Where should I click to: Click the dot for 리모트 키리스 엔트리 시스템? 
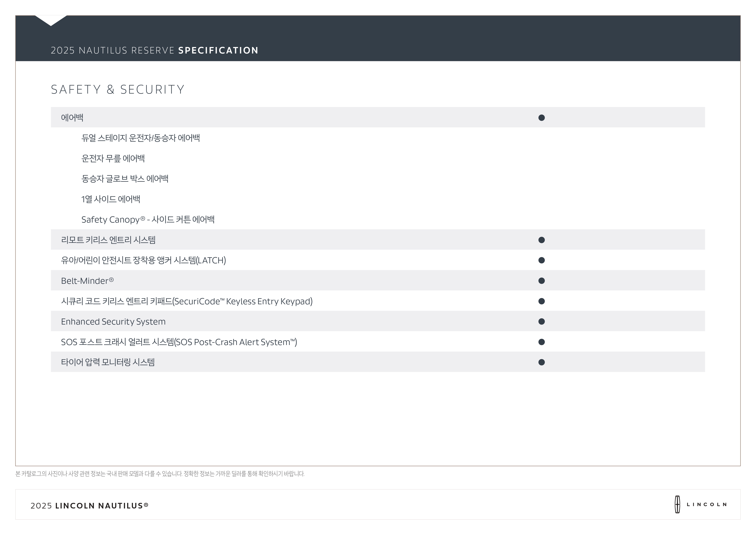pyautogui.click(x=541, y=240)
